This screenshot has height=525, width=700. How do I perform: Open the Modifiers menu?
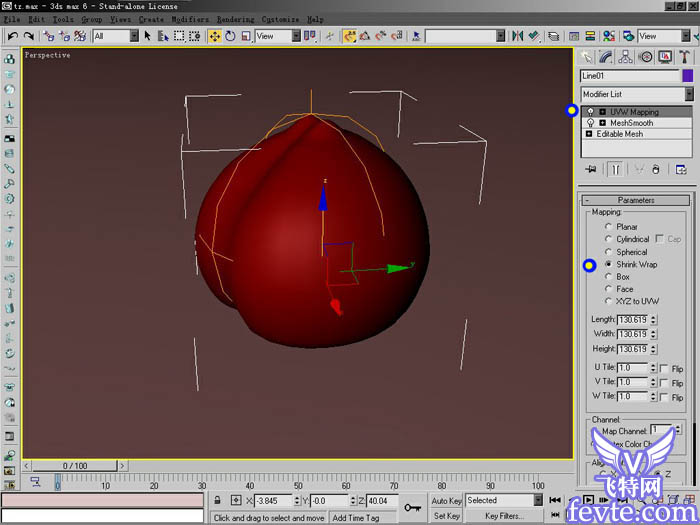(x=189, y=19)
